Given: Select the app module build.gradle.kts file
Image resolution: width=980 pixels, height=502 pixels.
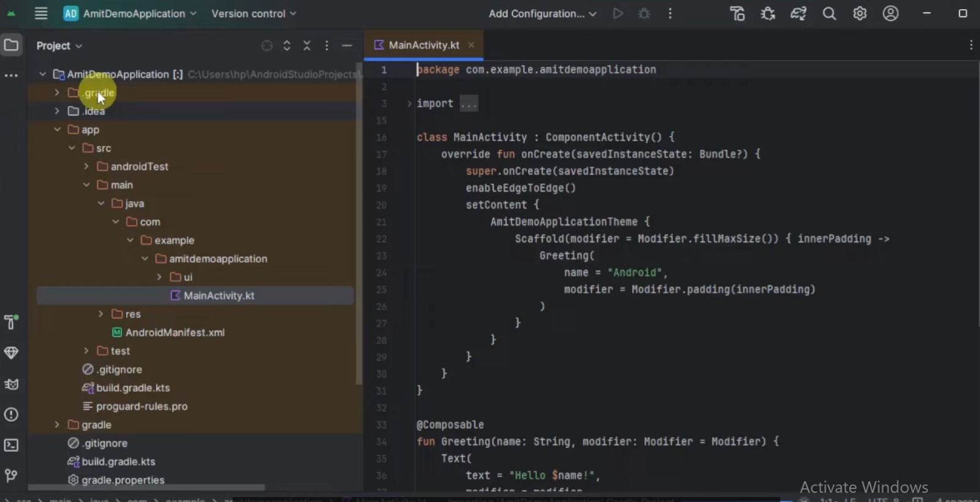Looking at the screenshot, I should click(x=126, y=388).
